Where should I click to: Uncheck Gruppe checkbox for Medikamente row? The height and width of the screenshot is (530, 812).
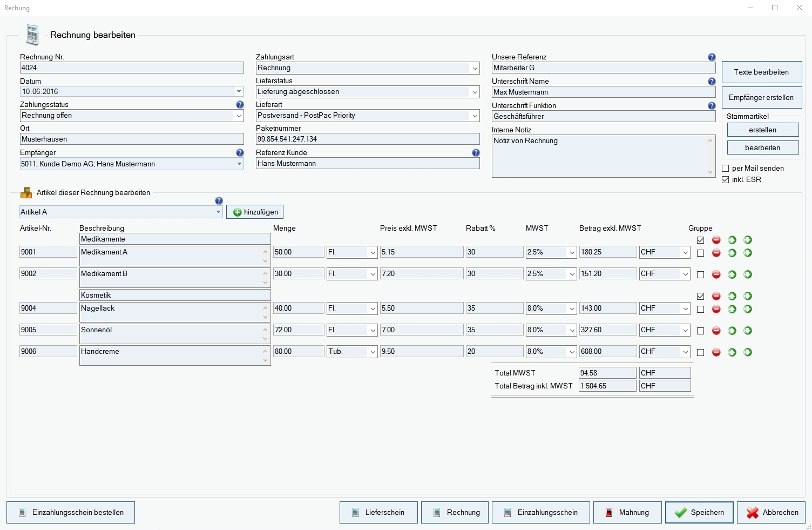click(700, 240)
